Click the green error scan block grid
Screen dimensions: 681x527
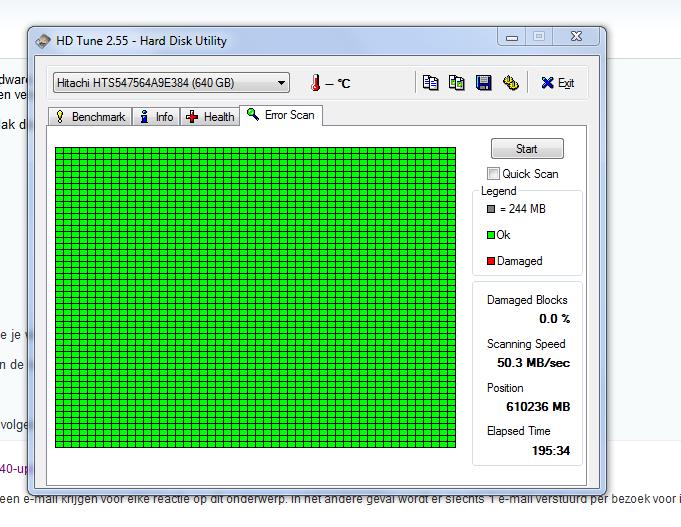255,297
